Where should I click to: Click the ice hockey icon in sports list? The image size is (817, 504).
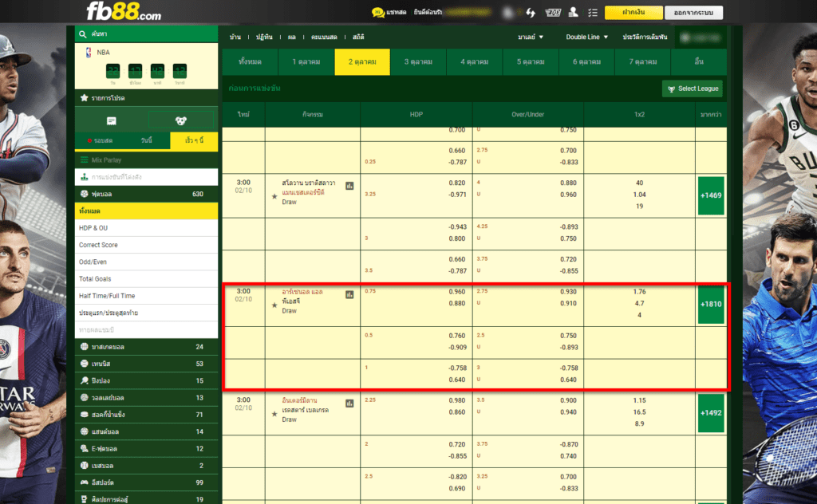(x=85, y=415)
